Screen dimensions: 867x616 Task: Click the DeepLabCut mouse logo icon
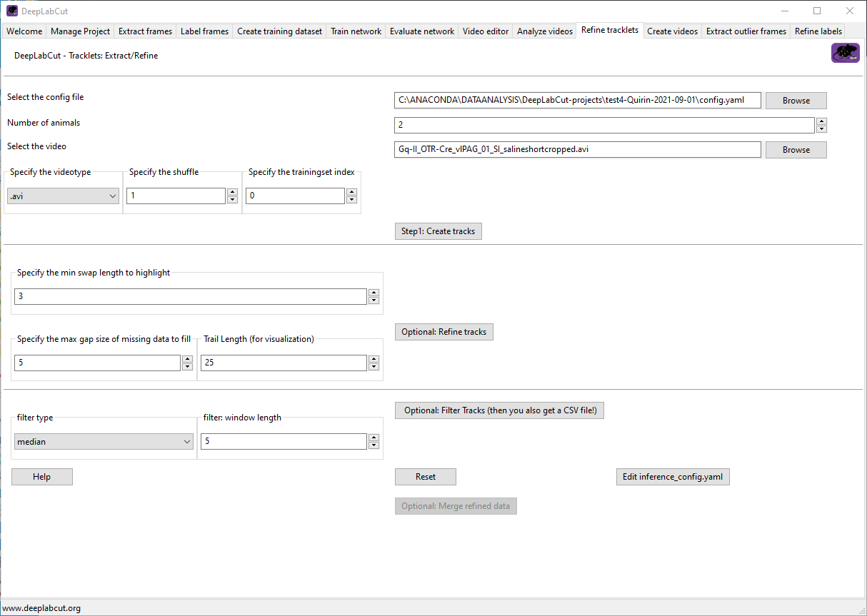pos(845,52)
